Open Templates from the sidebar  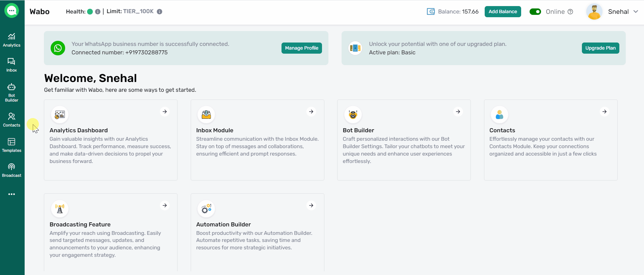(x=11, y=145)
